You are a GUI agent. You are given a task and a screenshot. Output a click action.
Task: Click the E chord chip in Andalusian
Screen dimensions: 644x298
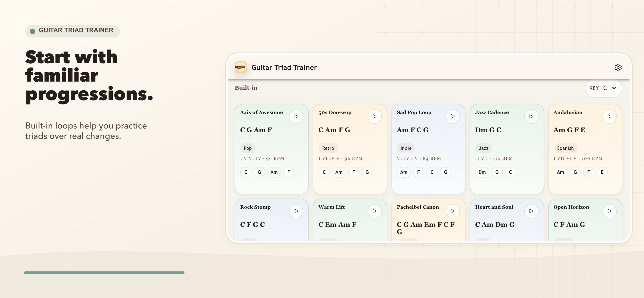click(x=602, y=172)
